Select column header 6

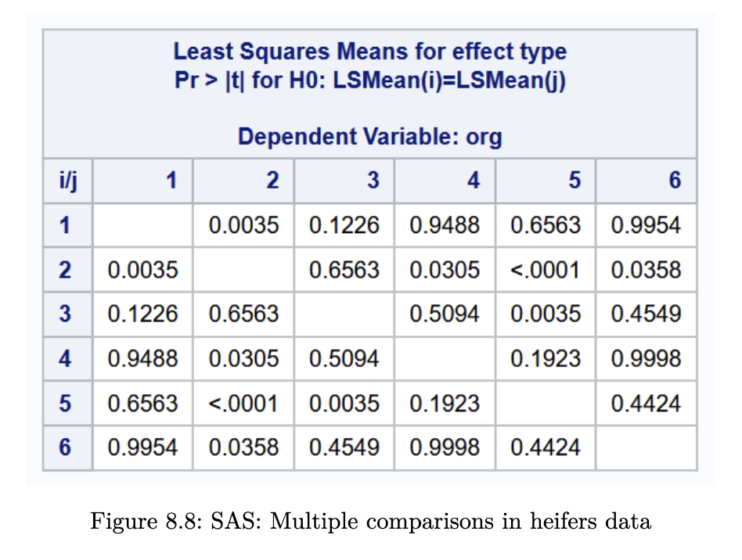pos(674,181)
